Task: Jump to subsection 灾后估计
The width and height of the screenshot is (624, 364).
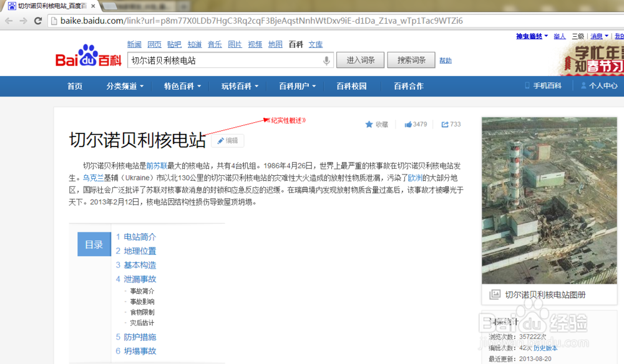Action: 142,323
